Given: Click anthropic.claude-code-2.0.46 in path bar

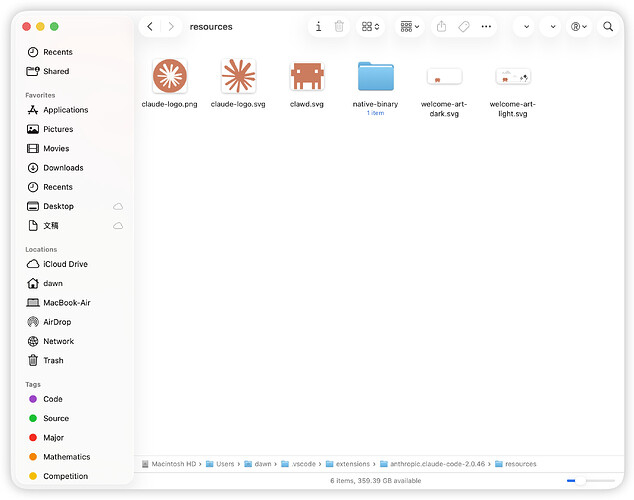Looking at the screenshot, I should point(433,464).
